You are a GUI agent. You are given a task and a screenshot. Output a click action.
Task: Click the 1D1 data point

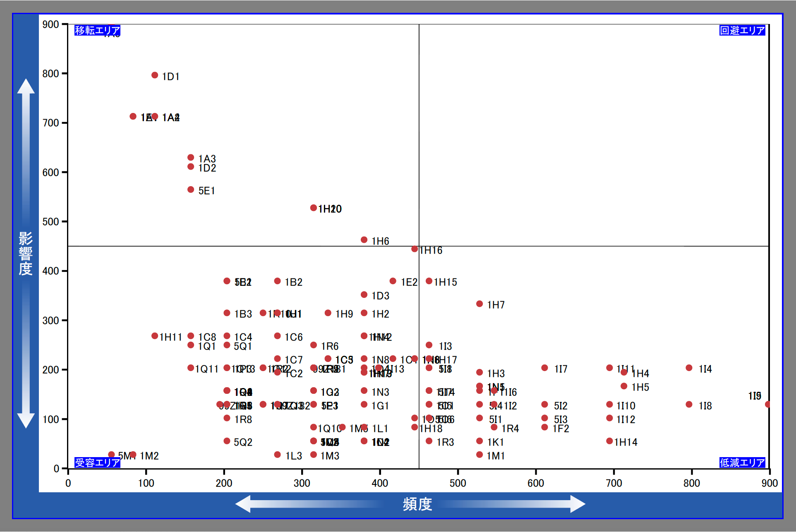pos(155,75)
